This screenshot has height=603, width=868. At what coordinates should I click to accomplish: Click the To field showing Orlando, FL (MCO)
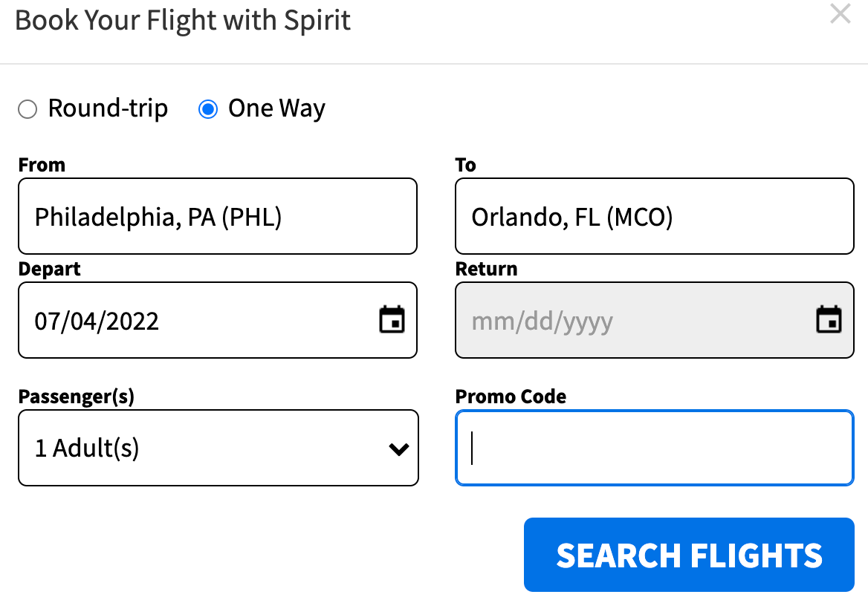[654, 216]
